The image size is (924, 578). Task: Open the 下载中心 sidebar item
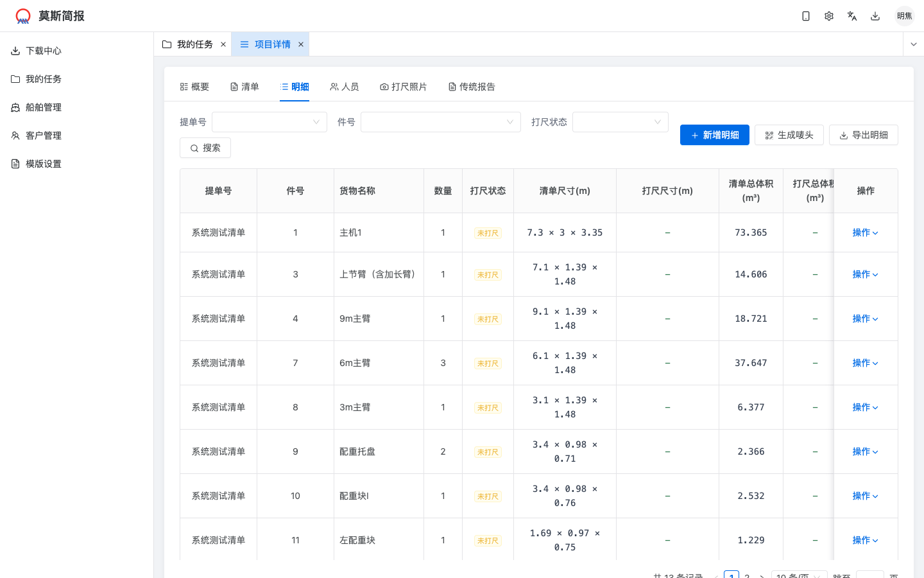pyautogui.click(x=44, y=51)
